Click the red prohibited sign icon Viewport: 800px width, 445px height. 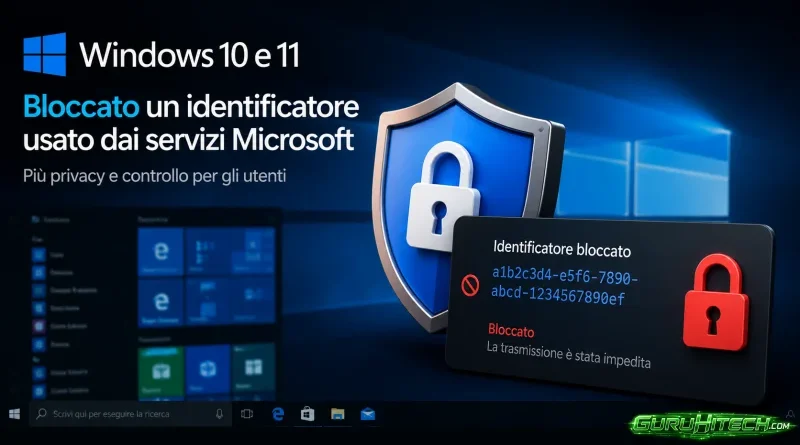click(x=470, y=286)
